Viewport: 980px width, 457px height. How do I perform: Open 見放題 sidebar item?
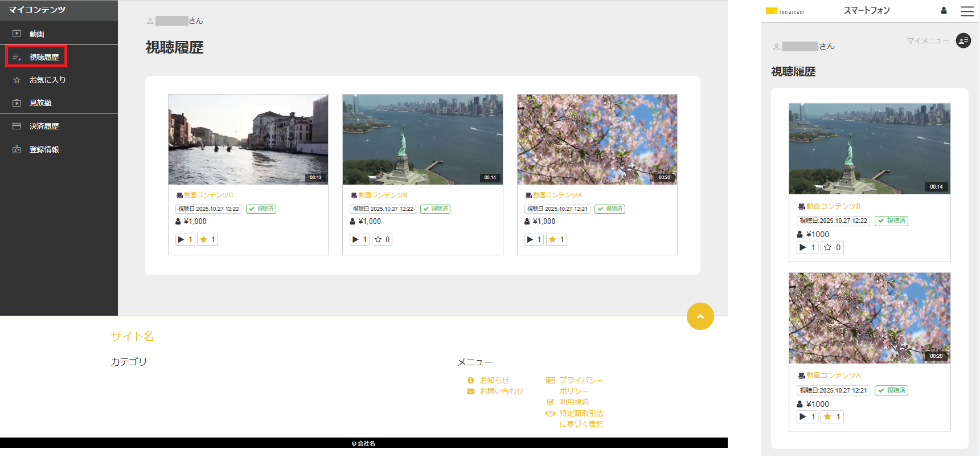(x=40, y=103)
